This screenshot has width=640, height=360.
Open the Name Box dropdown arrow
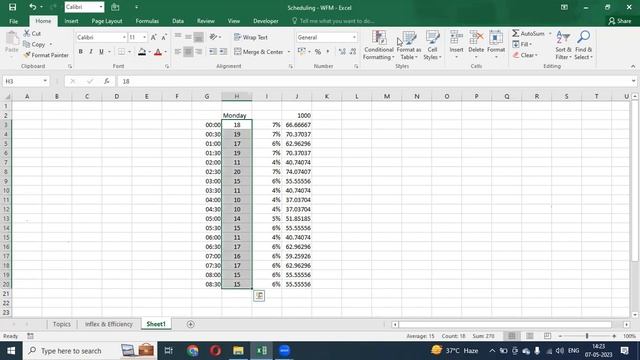(x=45, y=81)
